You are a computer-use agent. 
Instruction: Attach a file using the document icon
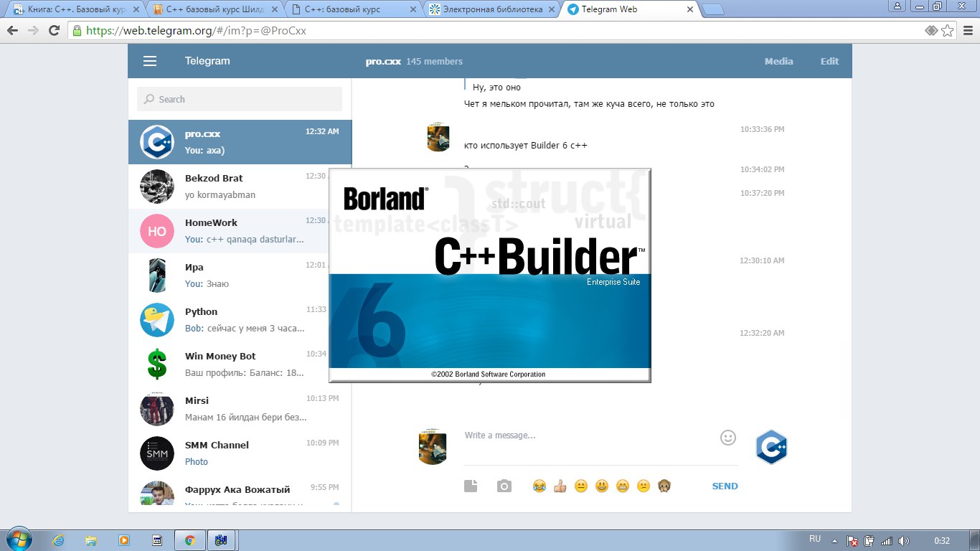(471, 486)
